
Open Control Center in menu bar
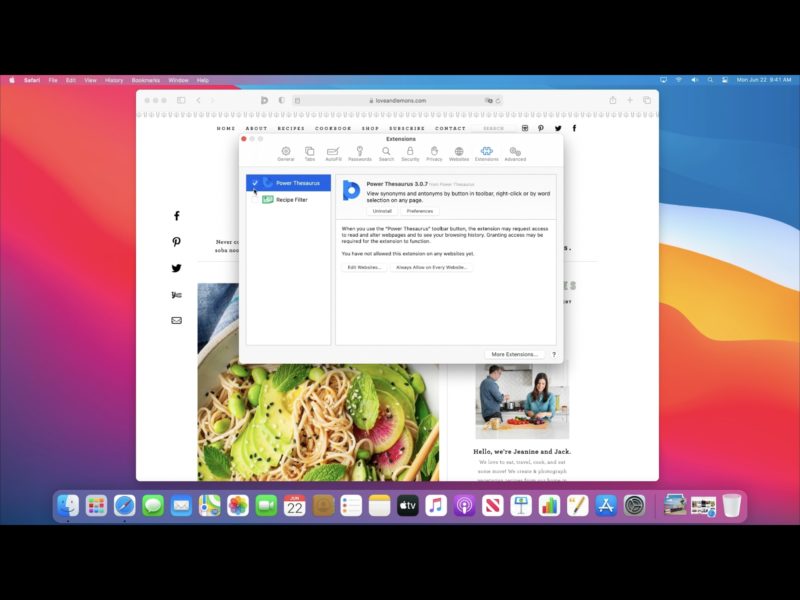[725, 80]
